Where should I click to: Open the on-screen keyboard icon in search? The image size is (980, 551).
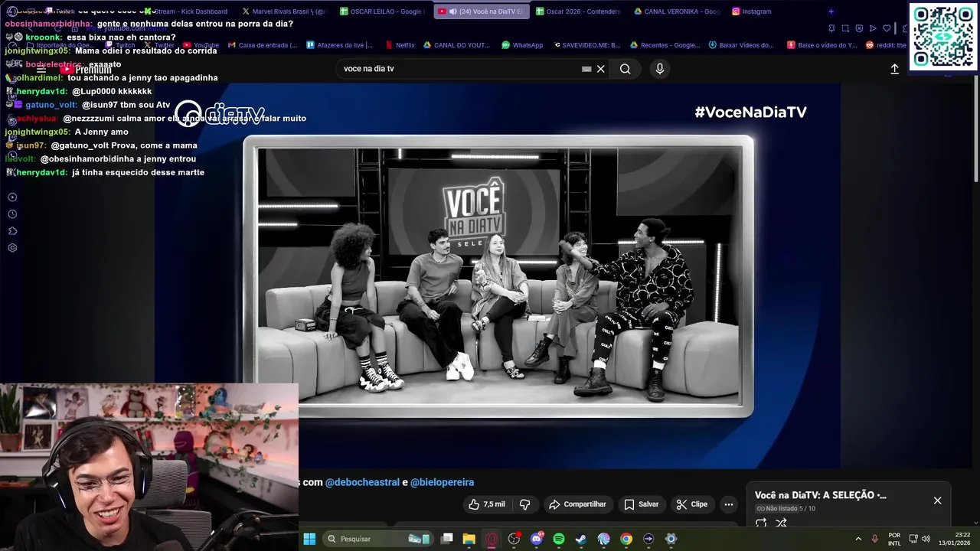click(586, 69)
